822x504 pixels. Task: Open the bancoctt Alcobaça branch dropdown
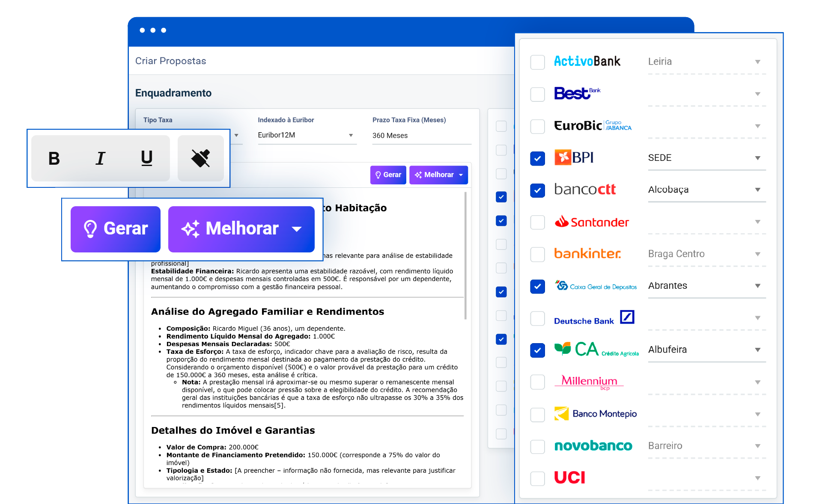coord(707,190)
